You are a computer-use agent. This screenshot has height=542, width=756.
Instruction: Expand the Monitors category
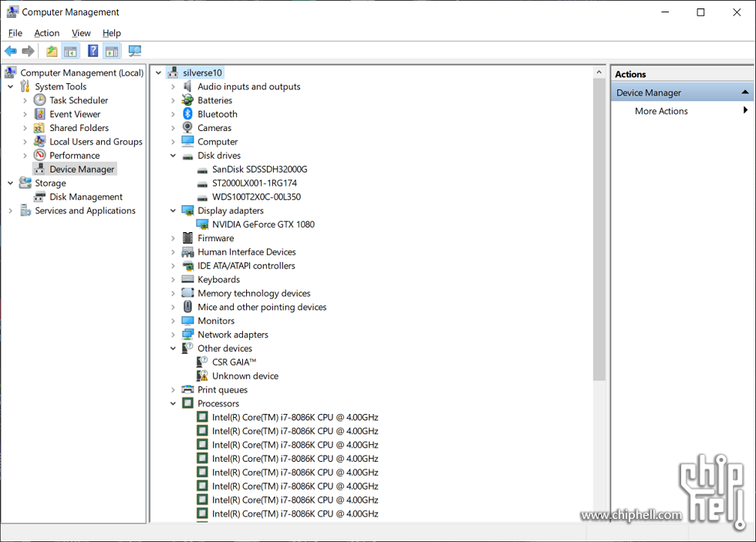point(173,321)
